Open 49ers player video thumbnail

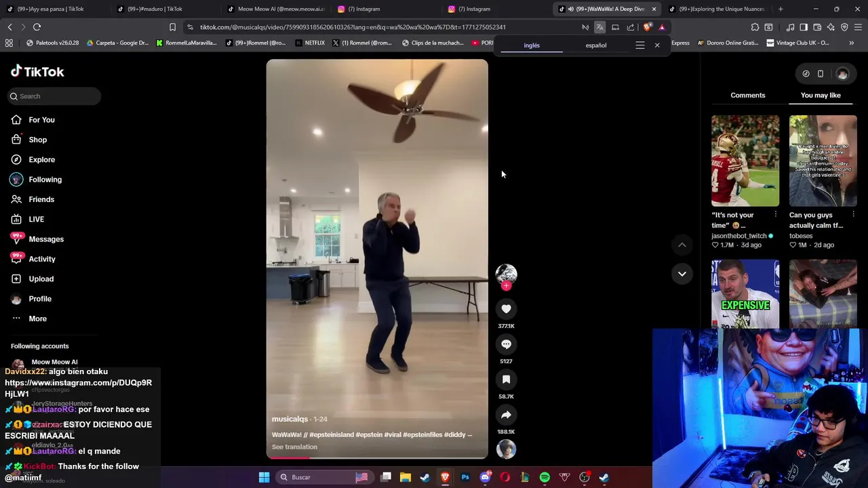coord(745,161)
